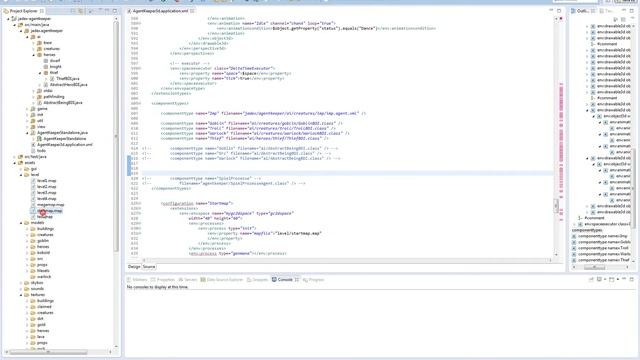Switch to the Source tab of the editor
The width and height of the screenshot is (640, 360).
coord(149,267)
